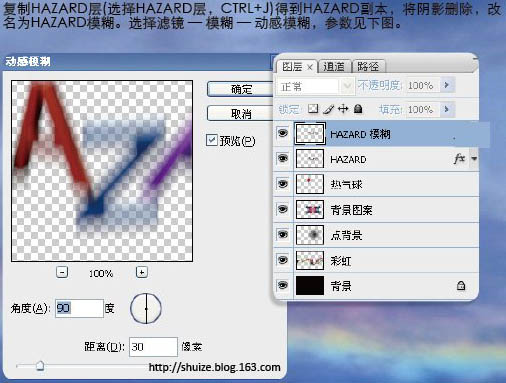Image resolution: width=506 pixels, height=383 pixels.
Task: Hide the 背景 layer
Action: coord(283,285)
